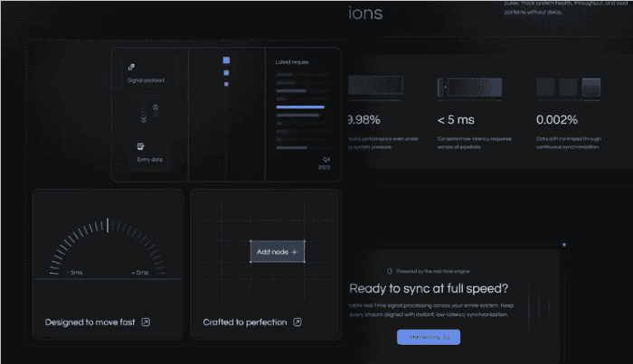Click the -5ms gauge label
Image resolution: width=633 pixels, height=364 pixels.
coord(75,273)
